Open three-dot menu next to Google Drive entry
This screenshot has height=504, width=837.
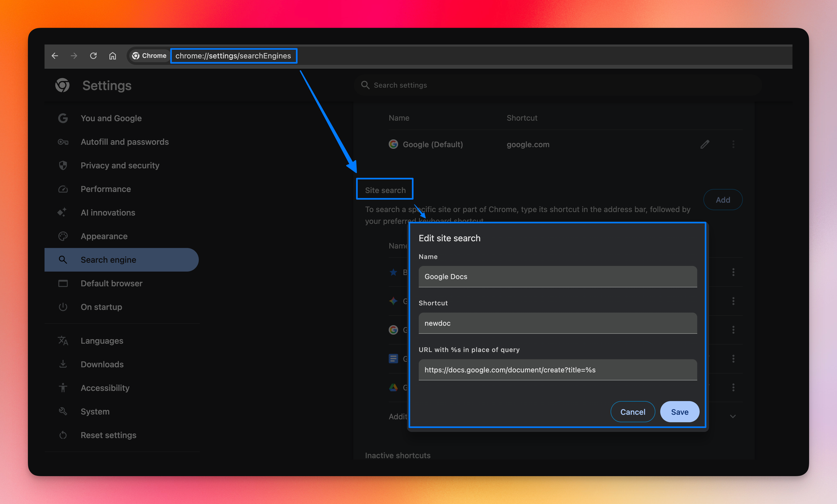[733, 387]
